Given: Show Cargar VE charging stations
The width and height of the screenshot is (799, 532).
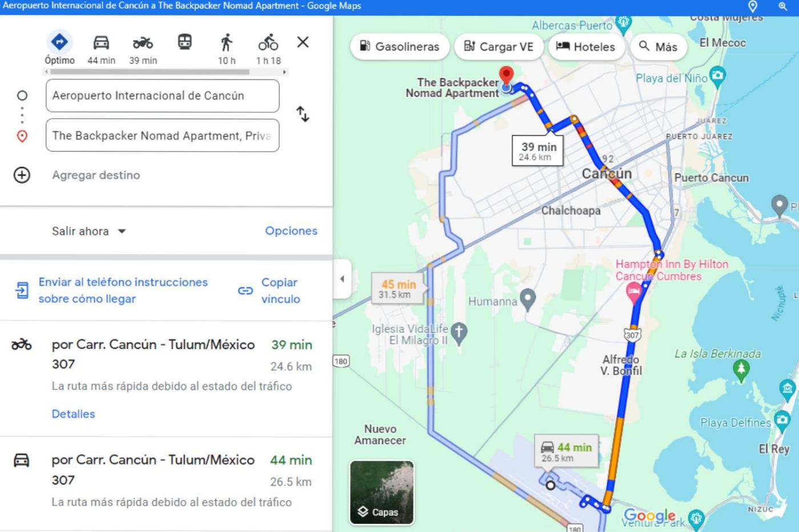Looking at the screenshot, I should [498, 47].
